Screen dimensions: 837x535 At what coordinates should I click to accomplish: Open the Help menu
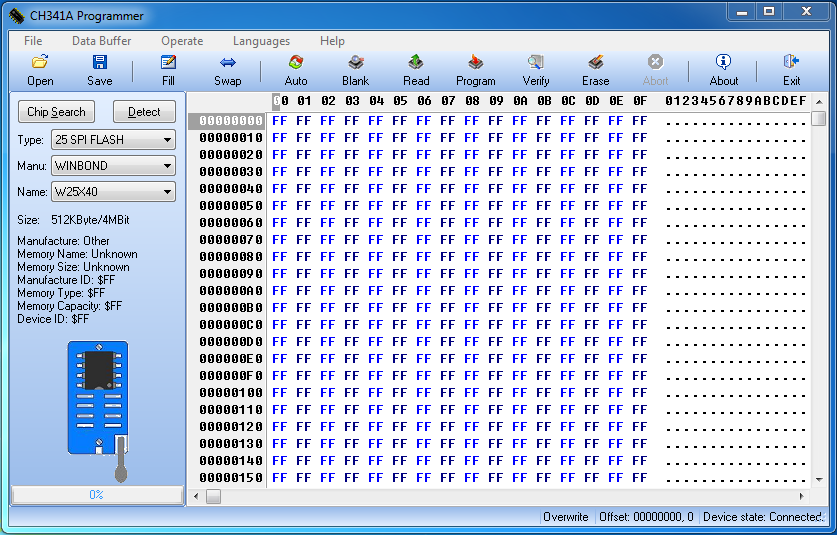[332, 41]
